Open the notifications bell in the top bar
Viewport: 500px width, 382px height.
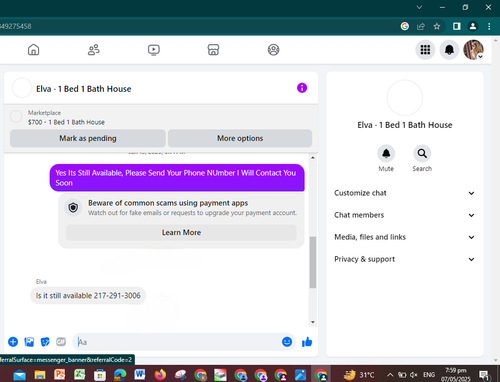[449, 50]
